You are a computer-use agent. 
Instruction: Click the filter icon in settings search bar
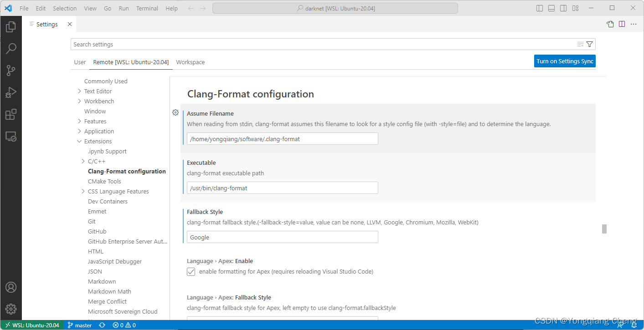590,44
